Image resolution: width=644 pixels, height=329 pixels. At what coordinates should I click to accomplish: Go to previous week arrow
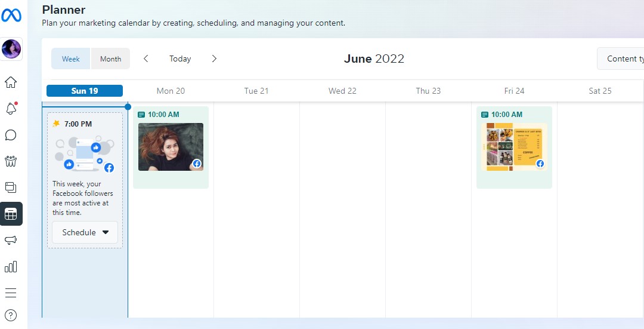[146, 59]
